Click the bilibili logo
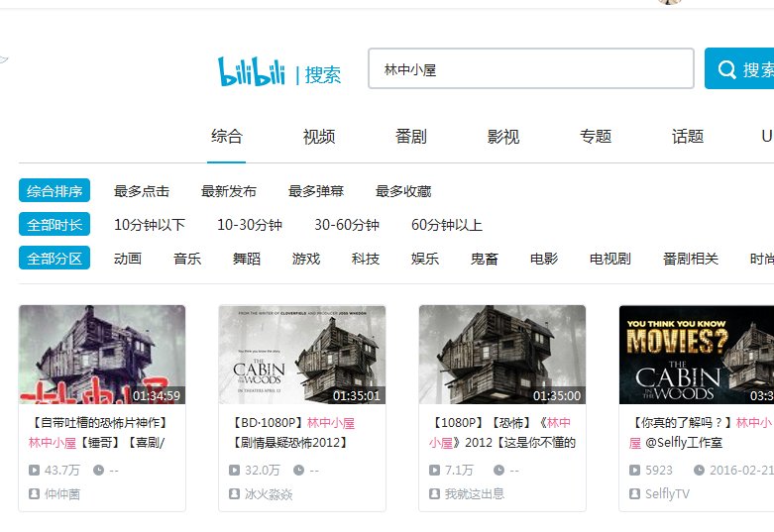774x532 pixels. pyautogui.click(x=252, y=71)
